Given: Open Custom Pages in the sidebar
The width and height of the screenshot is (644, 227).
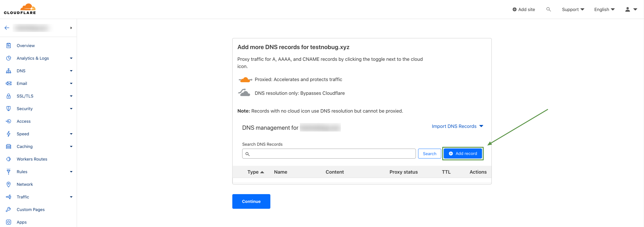Looking at the screenshot, I should pyautogui.click(x=30, y=209).
